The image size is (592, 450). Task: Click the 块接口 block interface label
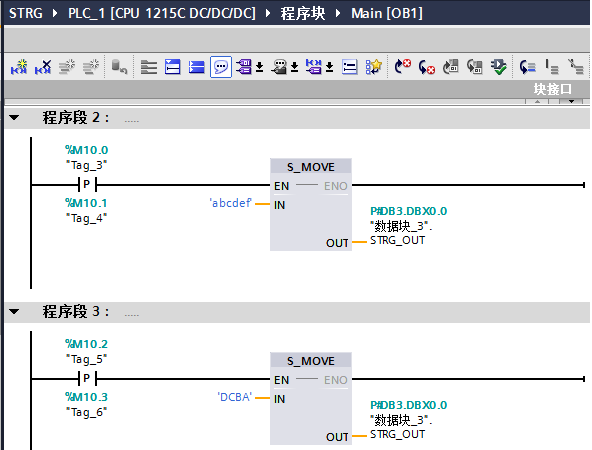click(x=552, y=89)
